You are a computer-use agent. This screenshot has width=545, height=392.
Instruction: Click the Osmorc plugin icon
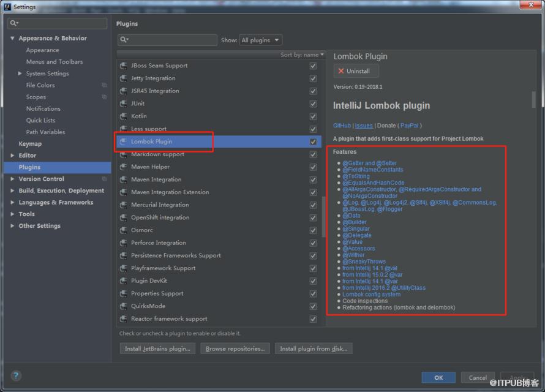pos(123,230)
